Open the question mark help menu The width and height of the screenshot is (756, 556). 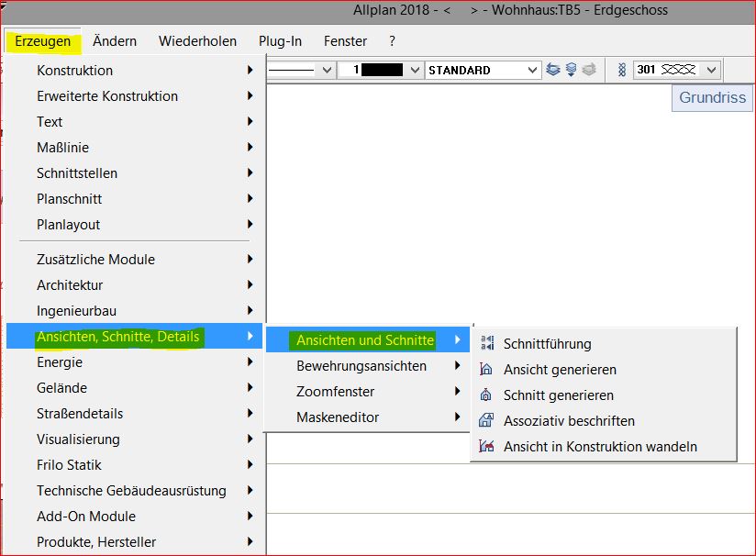[392, 41]
